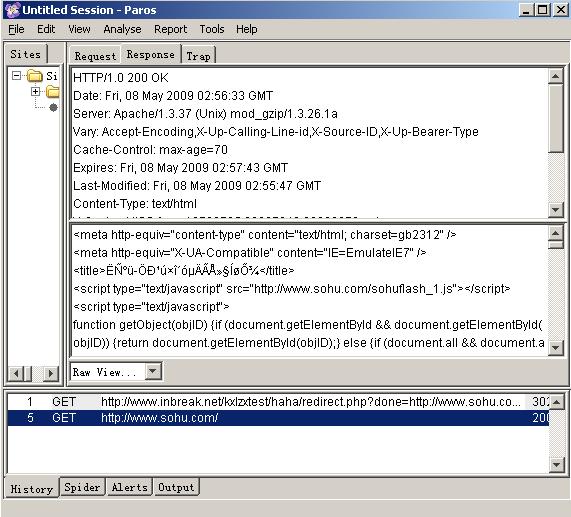571x517 pixels.
Task: Open the Raw View dropdown
Action: 153,371
